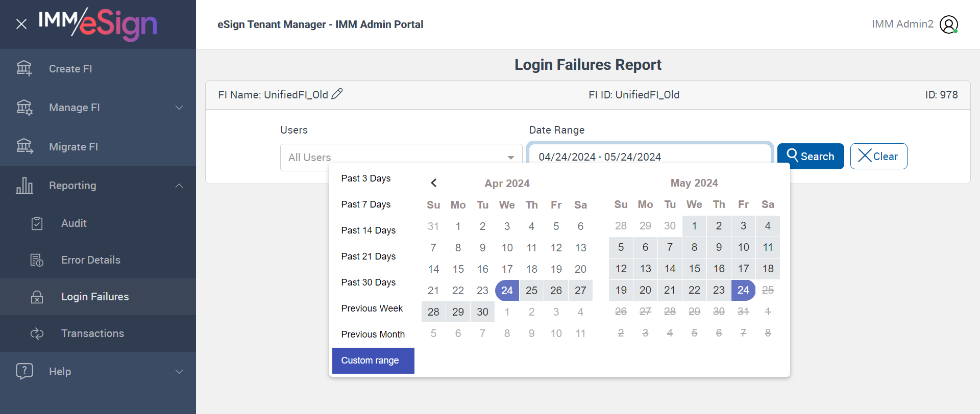The width and height of the screenshot is (980, 414).
Task: Go to previous month in calendar
Action: (x=434, y=183)
